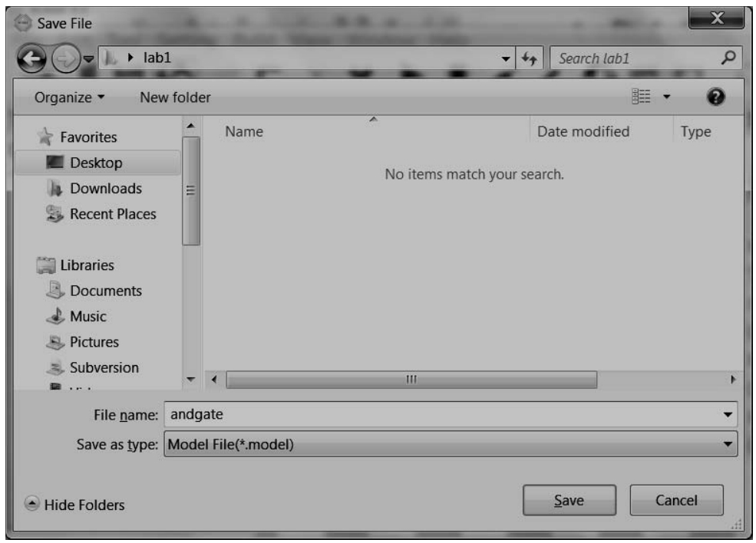Open the address bar history dropdown
756x543 pixels.
tap(505, 59)
